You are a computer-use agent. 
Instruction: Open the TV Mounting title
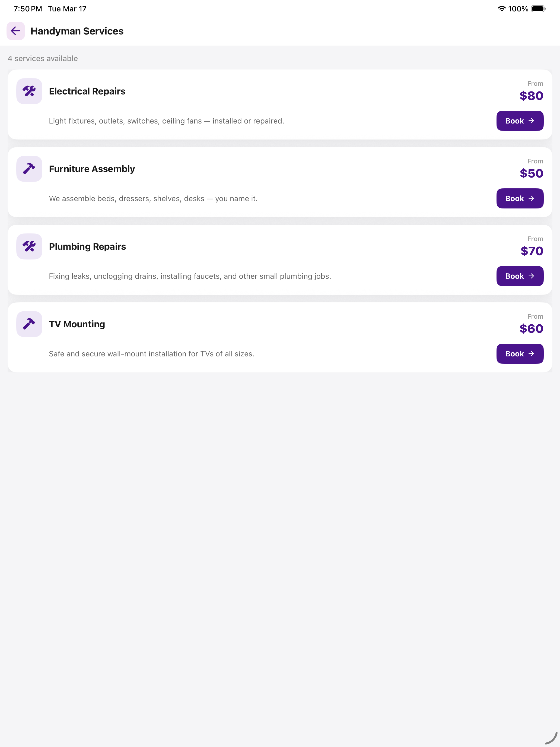(77, 324)
